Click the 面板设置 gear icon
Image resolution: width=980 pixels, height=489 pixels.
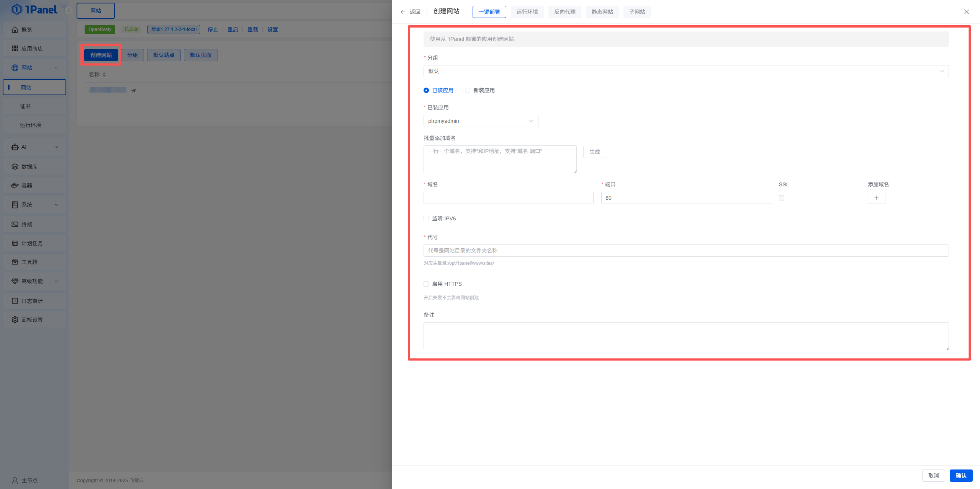15,319
